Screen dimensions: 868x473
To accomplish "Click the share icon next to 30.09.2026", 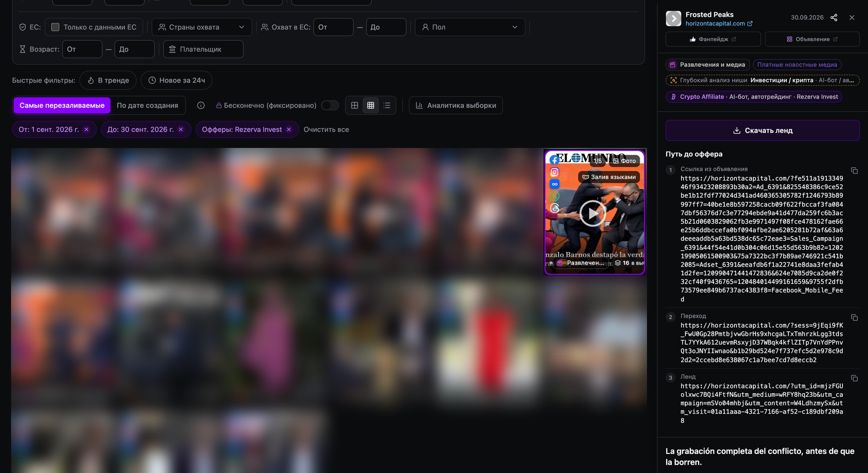I will (x=834, y=17).
